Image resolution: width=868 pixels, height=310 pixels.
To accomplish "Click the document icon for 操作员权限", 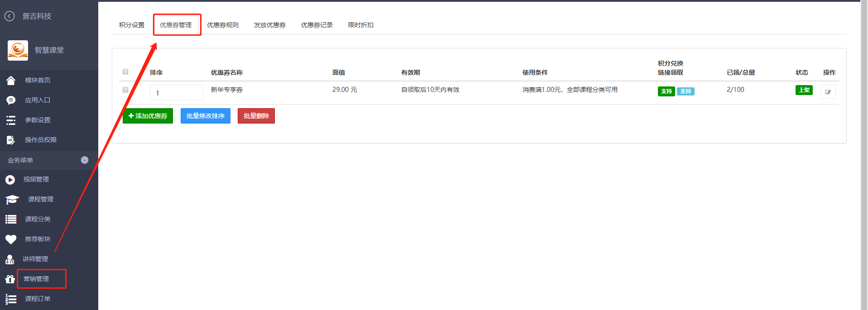I will click(x=11, y=140).
